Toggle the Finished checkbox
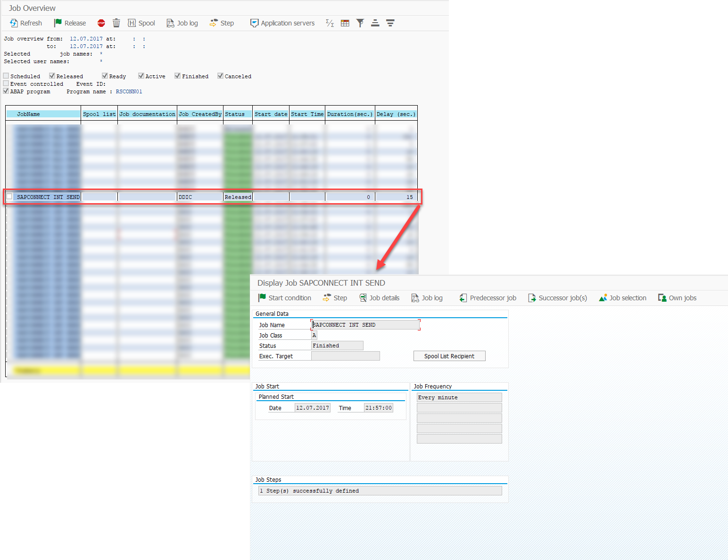 point(177,76)
